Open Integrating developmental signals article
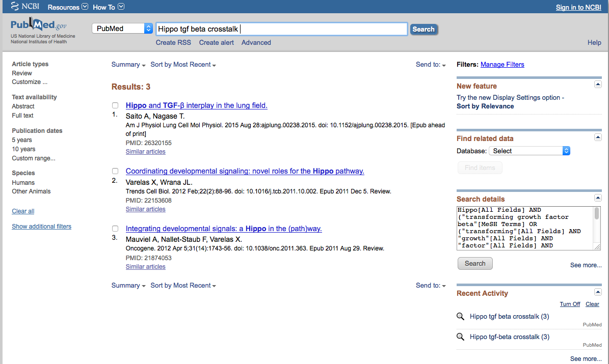Image resolution: width=609 pixels, height=364 pixels. pos(224,229)
